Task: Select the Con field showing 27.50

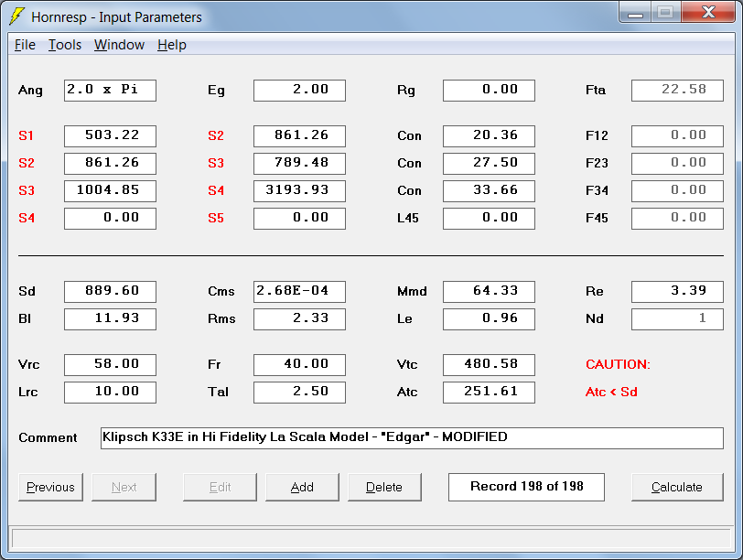Action: tap(489, 164)
